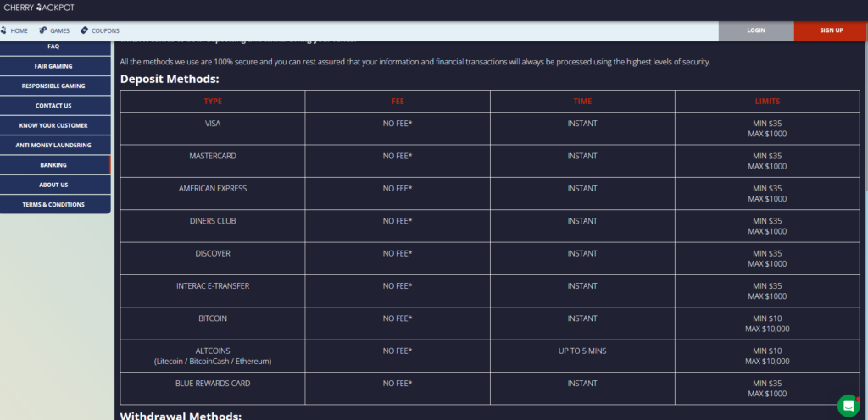
Task: Go to Contact Us page
Action: coord(55,106)
